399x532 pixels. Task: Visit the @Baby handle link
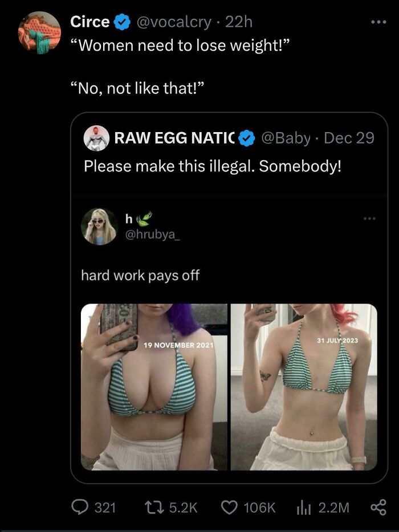(286, 138)
